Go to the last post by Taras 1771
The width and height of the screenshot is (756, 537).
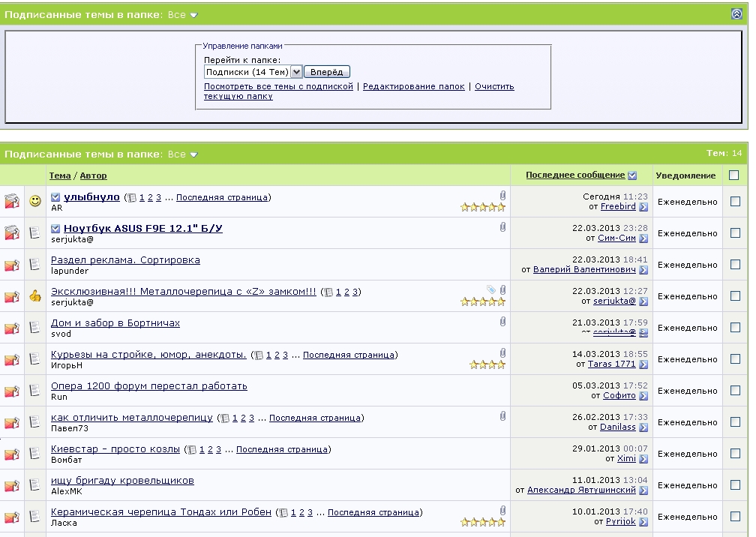coord(643,364)
